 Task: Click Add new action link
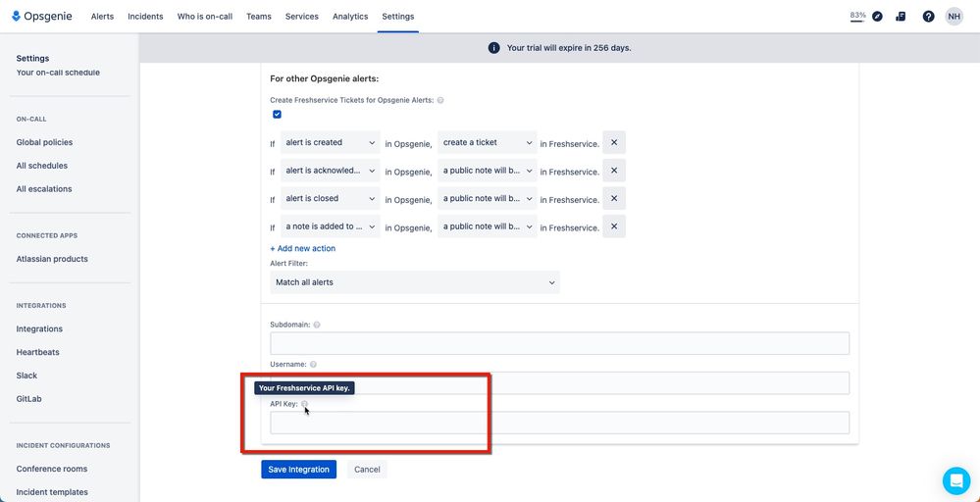tap(302, 248)
